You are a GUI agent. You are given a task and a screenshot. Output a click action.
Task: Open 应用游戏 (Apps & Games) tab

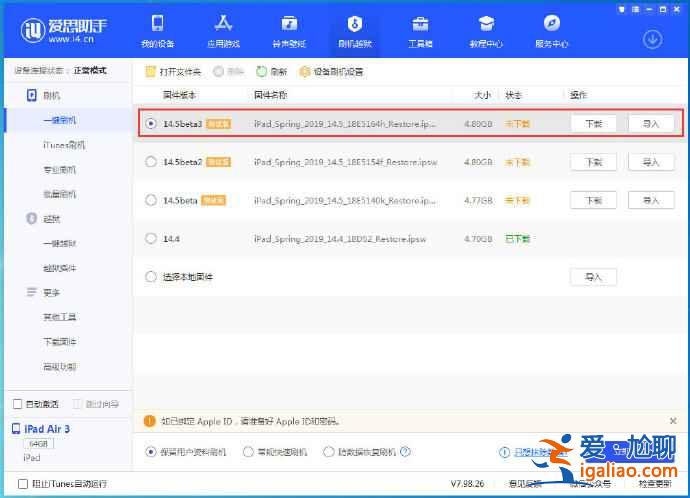pyautogui.click(x=223, y=32)
